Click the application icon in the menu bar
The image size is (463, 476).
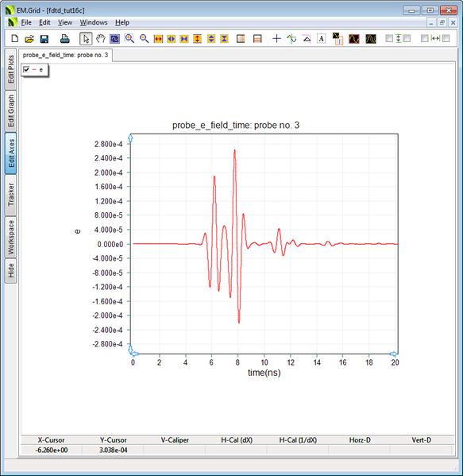point(13,22)
